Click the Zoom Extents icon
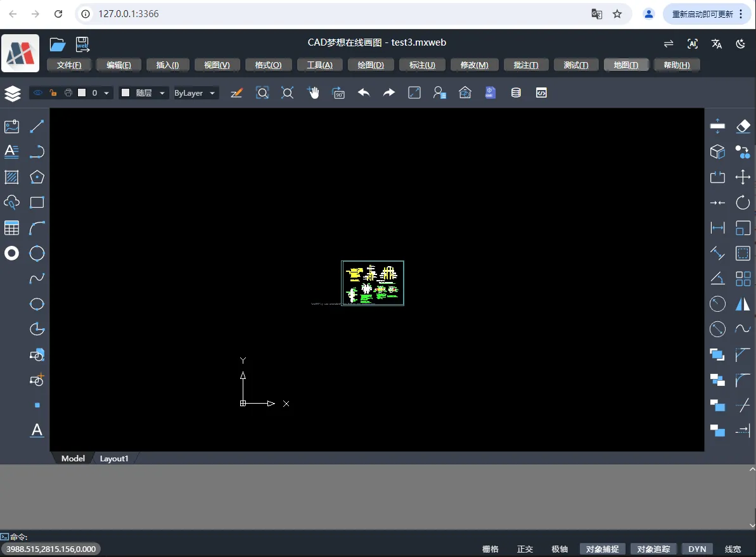 coord(287,93)
